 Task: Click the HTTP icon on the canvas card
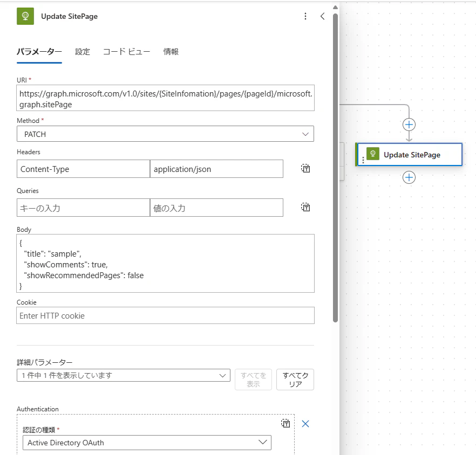(x=373, y=154)
